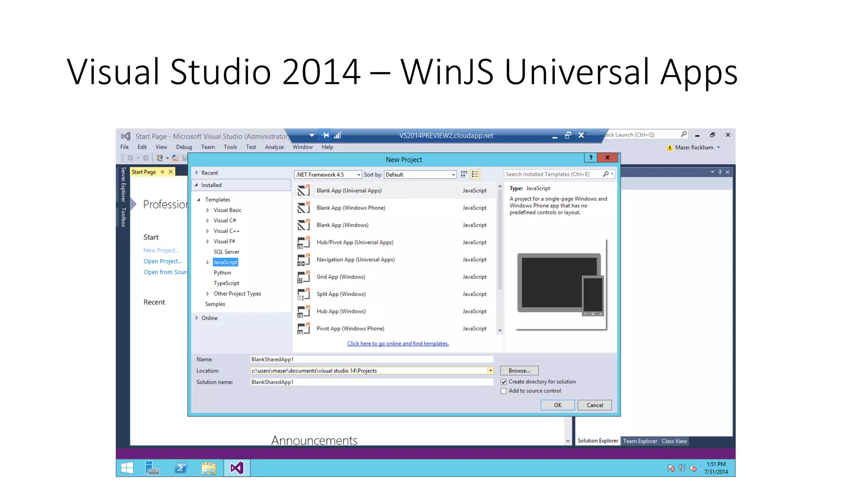The height and width of the screenshot is (488, 868).
Task: Expand Visual C++ tree node
Action: (207, 231)
